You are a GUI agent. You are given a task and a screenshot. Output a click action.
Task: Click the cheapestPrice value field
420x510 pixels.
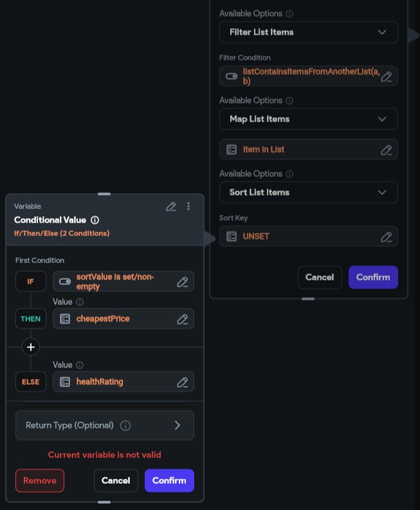click(116, 319)
